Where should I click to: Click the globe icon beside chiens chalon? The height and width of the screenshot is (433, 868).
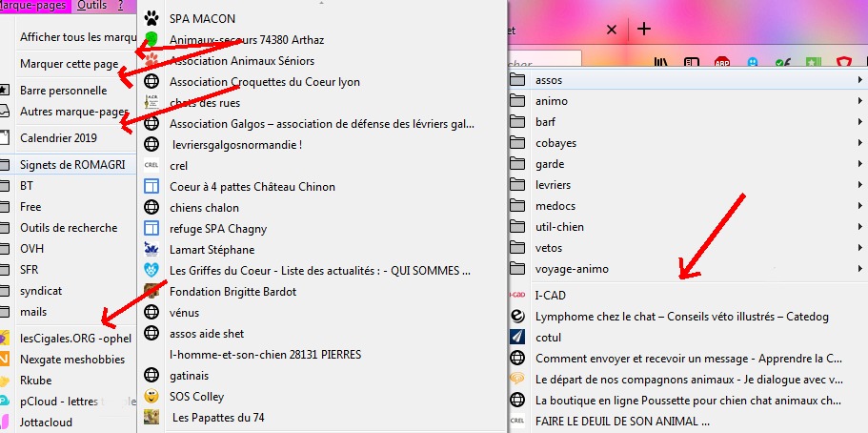click(x=151, y=207)
